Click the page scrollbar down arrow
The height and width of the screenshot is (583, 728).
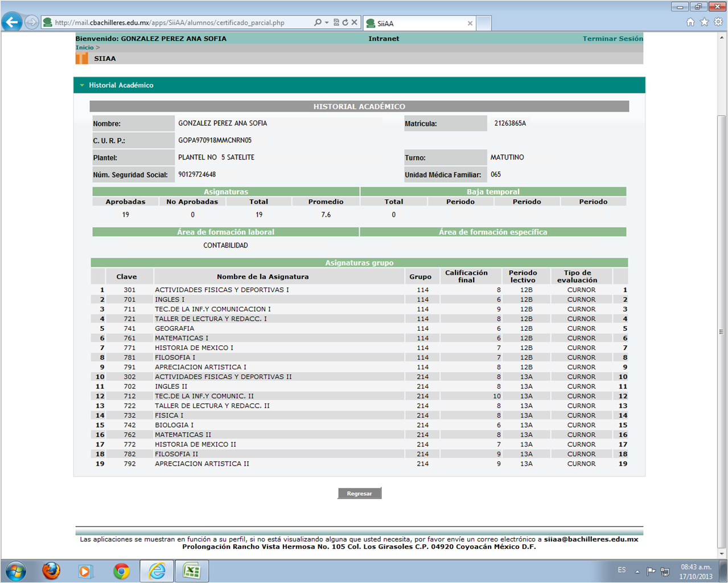(722, 553)
